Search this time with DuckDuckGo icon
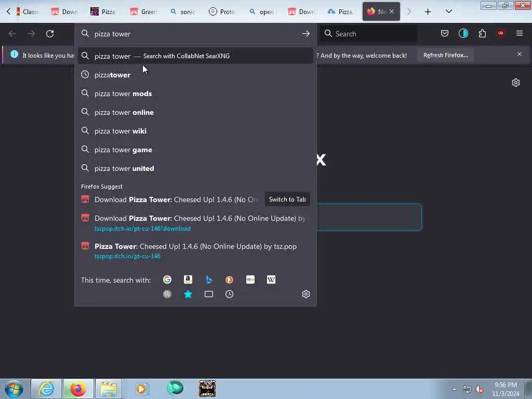 pyautogui.click(x=229, y=280)
